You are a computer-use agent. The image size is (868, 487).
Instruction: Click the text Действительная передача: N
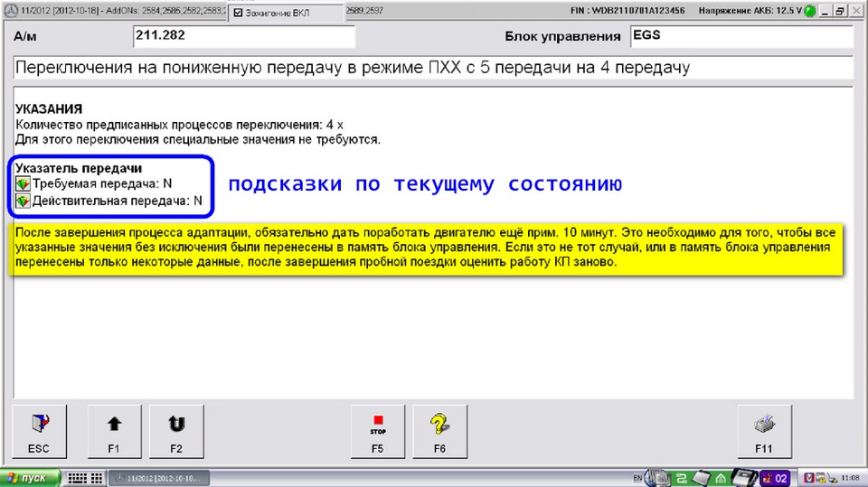[118, 201]
